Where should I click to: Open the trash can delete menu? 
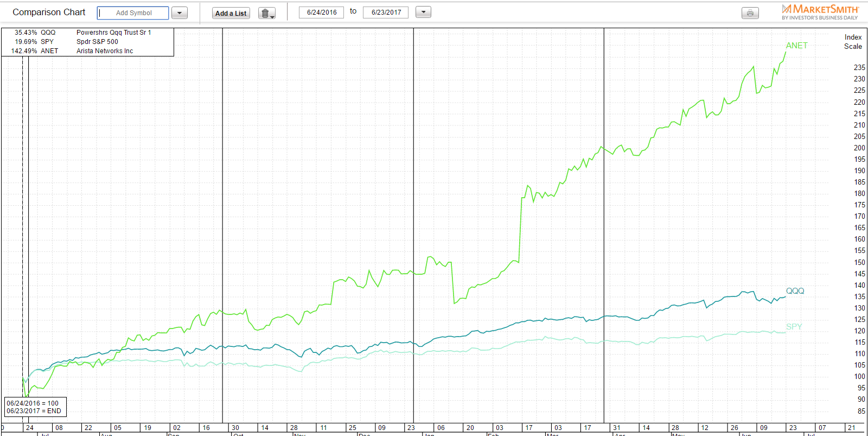(266, 14)
